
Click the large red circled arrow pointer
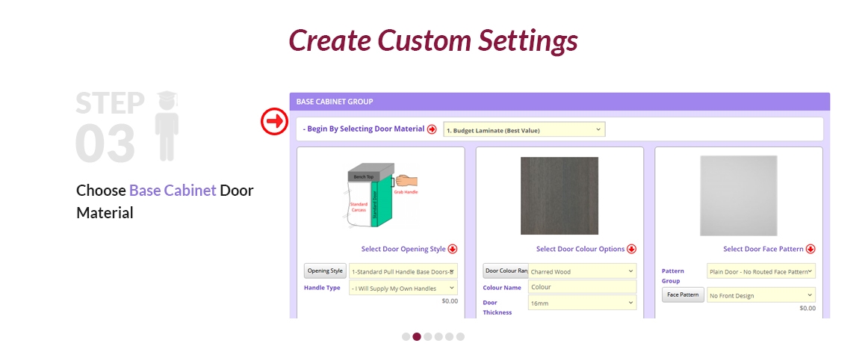tap(274, 121)
